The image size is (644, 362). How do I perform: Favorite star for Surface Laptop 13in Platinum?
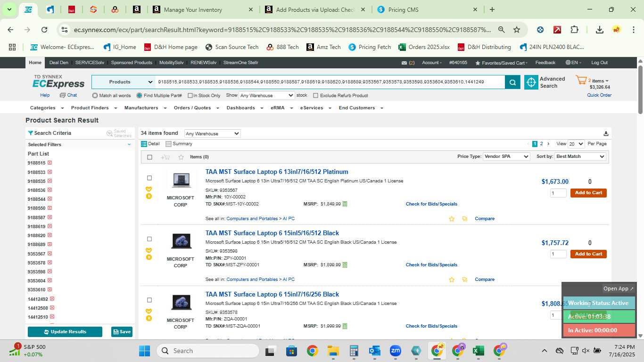pyautogui.click(x=452, y=219)
